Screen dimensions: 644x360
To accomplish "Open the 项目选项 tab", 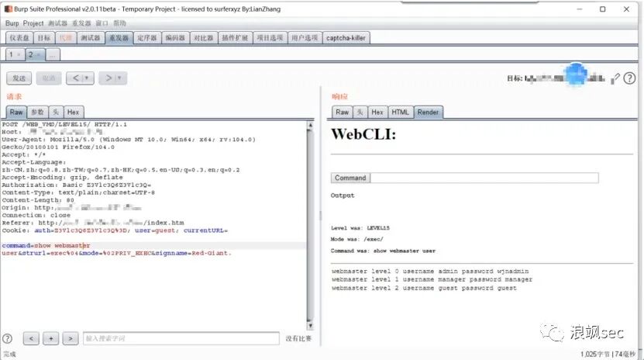I will tap(270, 38).
